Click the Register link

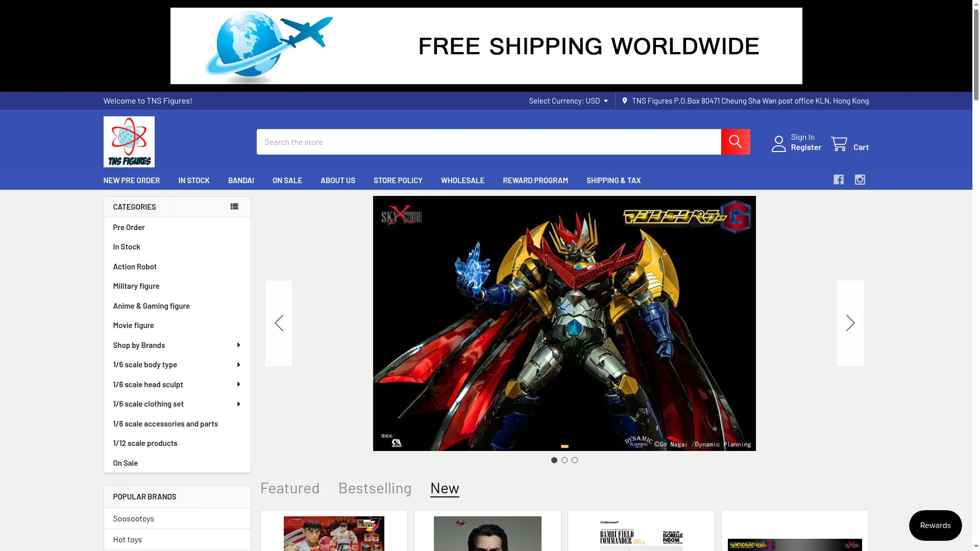(x=806, y=147)
